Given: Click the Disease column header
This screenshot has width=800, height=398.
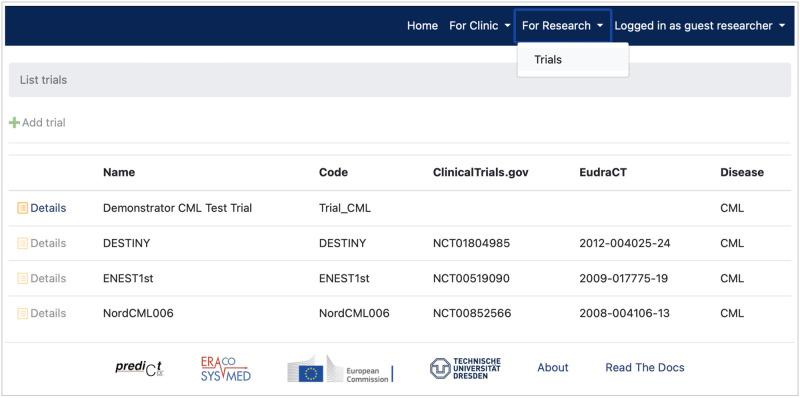Looking at the screenshot, I should click(742, 172).
